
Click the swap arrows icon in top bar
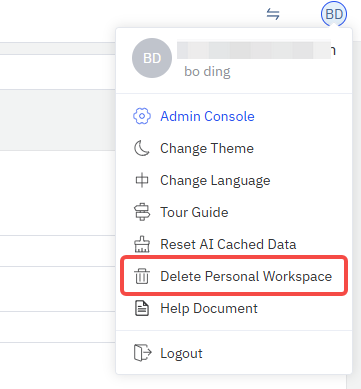[x=273, y=14]
